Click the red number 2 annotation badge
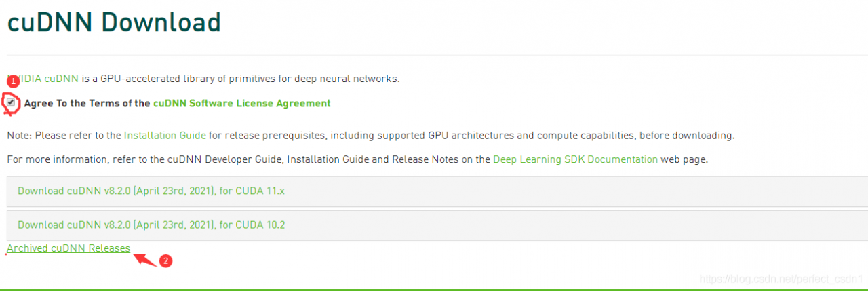 (x=164, y=260)
